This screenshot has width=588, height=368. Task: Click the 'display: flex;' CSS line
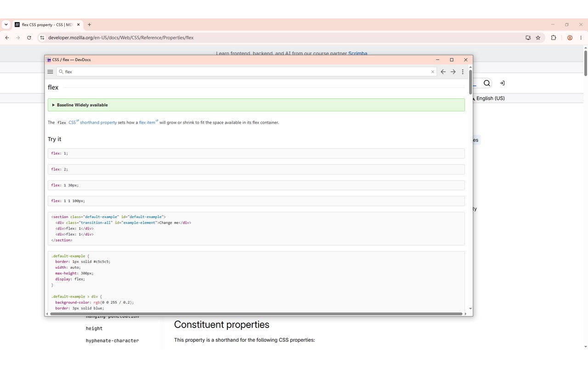pos(70,279)
